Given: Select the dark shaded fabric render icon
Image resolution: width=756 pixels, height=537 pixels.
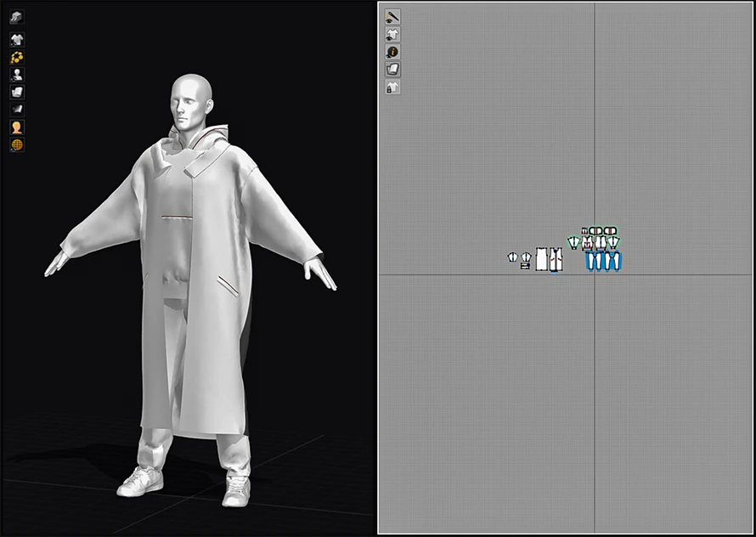Looking at the screenshot, I should (17, 110).
